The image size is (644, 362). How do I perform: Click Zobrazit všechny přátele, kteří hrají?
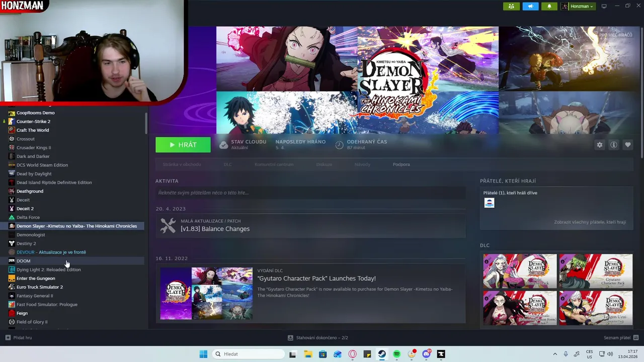[590, 222]
